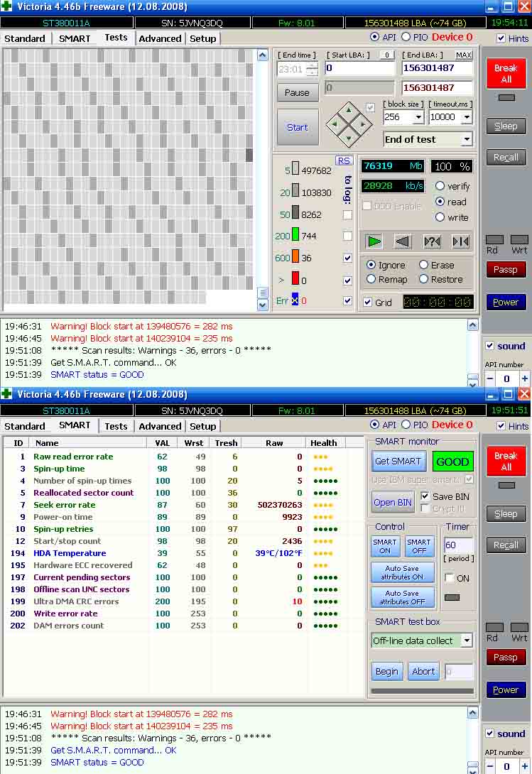Click the green cross icon in lower title bar

[6, 394]
